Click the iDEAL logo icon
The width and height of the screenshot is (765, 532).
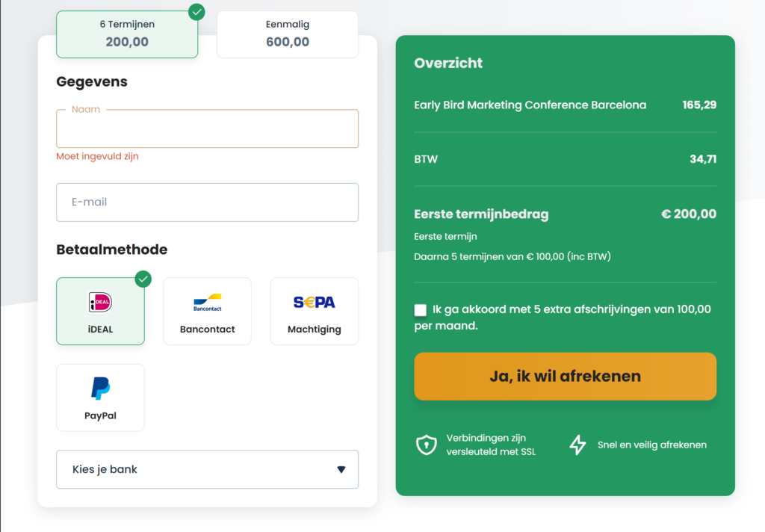[100, 302]
